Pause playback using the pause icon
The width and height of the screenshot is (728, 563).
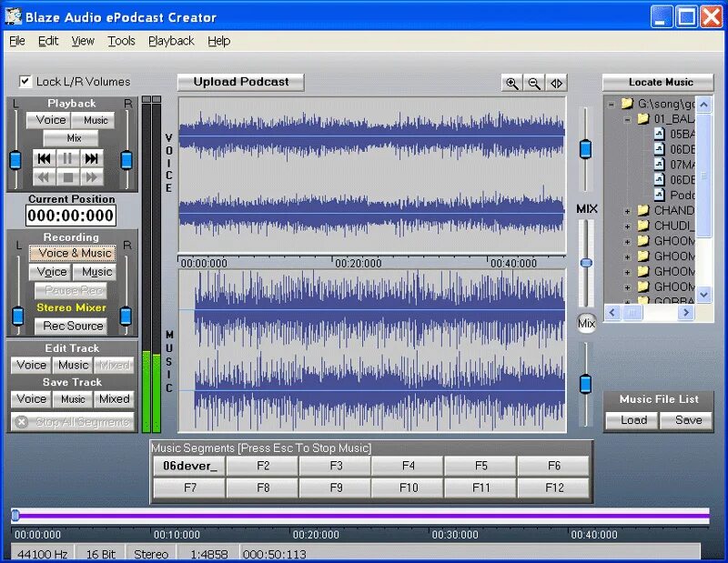pyautogui.click(x=66, y=158)
